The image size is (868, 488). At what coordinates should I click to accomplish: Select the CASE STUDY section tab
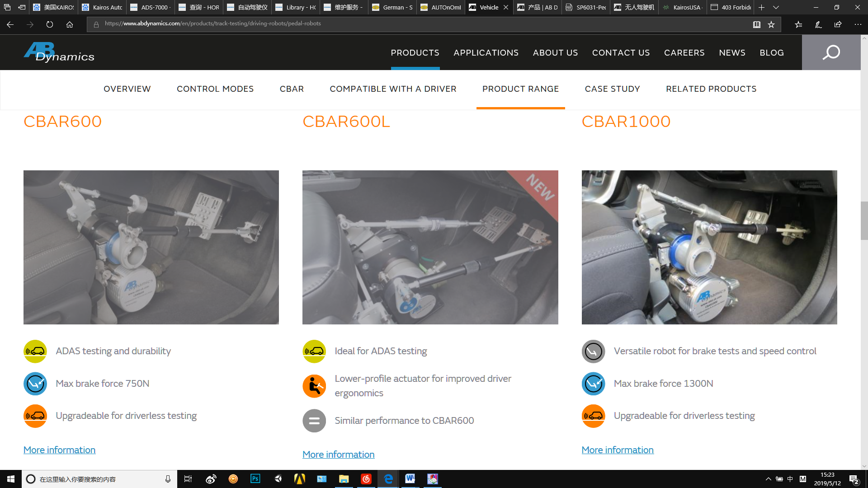point(612,89)
